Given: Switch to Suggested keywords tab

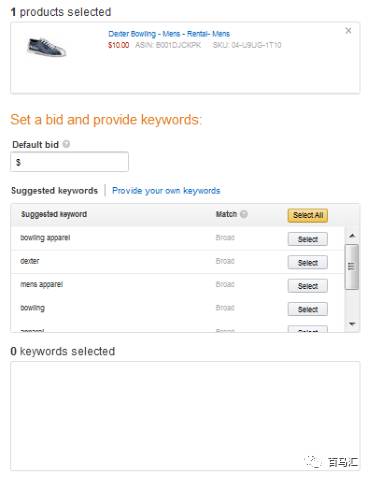Looking at the screenshot, I should (54, 191).
